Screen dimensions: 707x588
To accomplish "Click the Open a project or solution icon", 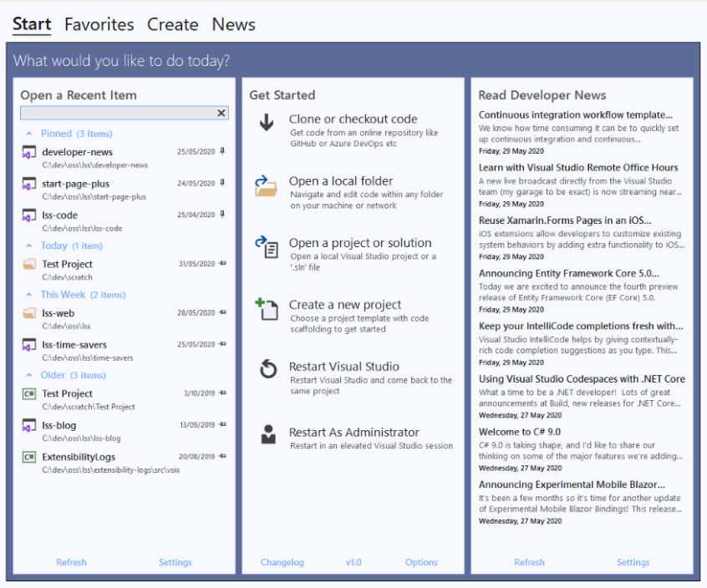I will point(267,247).
